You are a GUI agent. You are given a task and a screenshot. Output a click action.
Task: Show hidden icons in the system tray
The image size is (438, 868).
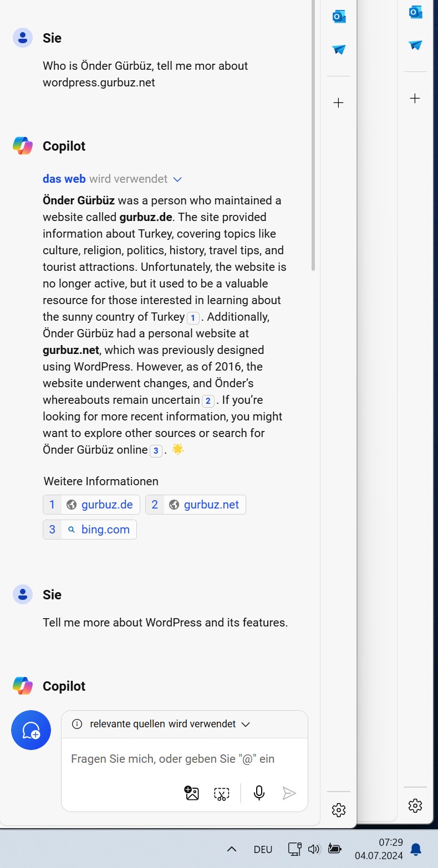232,849
